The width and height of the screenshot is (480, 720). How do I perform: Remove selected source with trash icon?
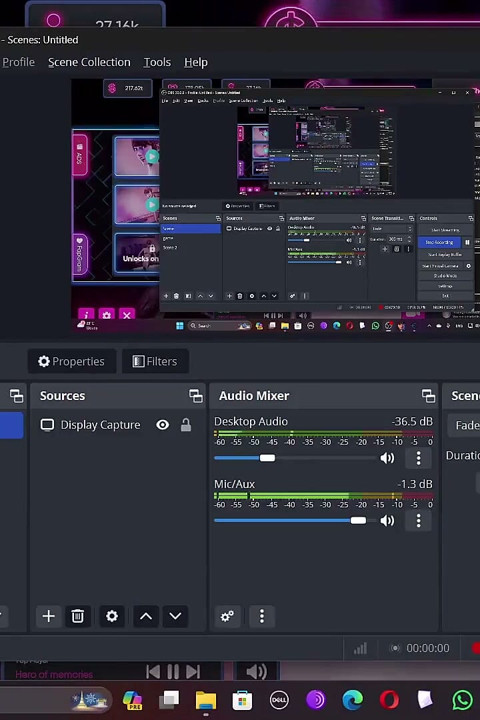click(78, 616)
